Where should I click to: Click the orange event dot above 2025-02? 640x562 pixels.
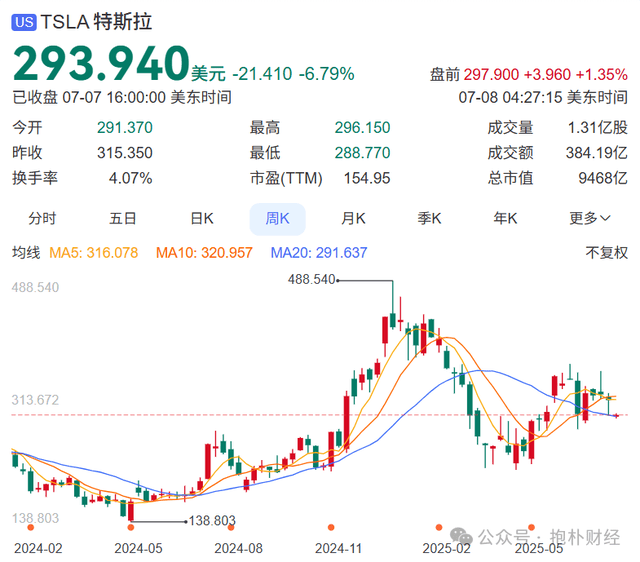point(439,527)
